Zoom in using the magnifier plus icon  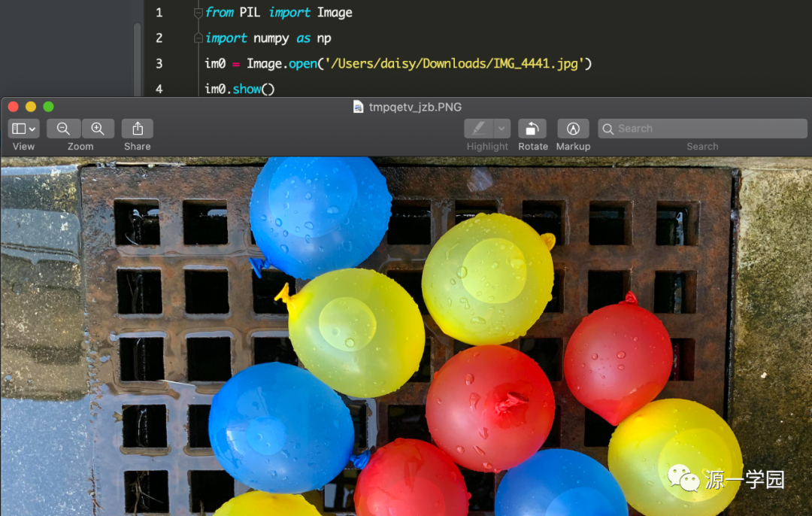(97, 129)
